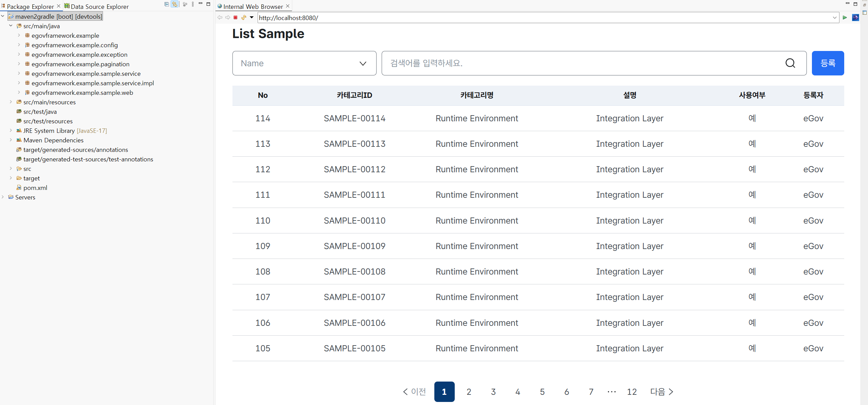Open Package Explorer view menu (three dots)

(x=193, y=4)
